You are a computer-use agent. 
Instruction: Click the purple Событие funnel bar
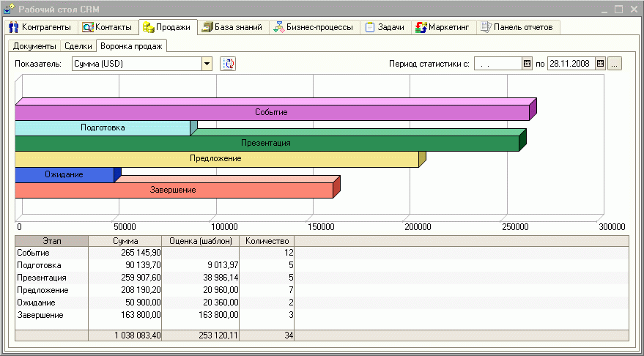click(271, 112)
